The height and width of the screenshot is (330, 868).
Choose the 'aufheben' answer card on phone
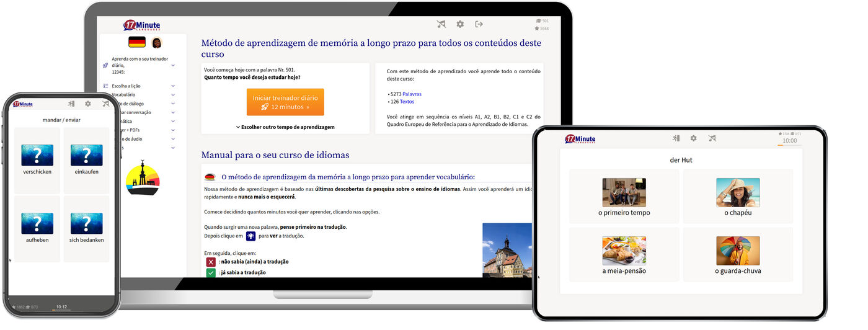pyautogui.click(x=37, y=228)
